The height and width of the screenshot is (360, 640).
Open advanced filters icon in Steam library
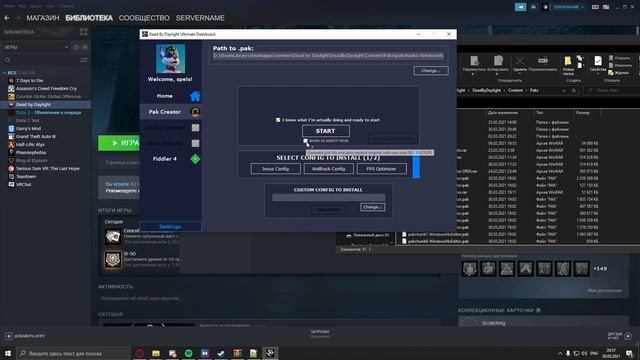click(84, 60)
